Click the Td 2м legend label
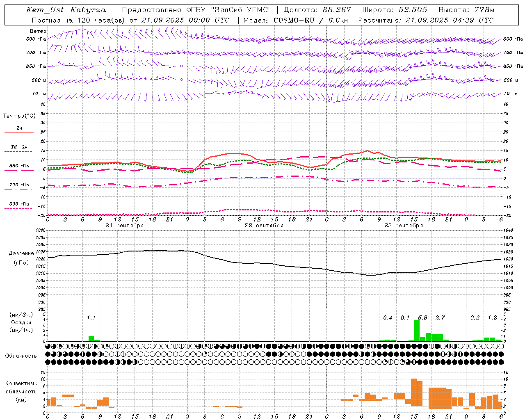The height and width of the screenshot is (420, 525). click(x=19, y=147)
